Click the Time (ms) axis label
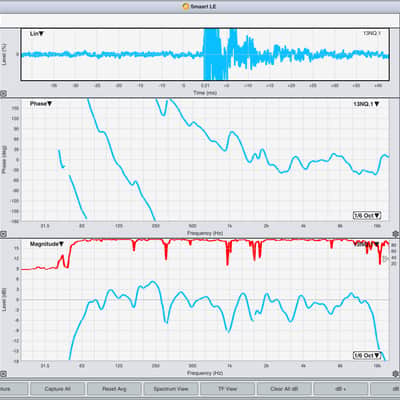The height and width of the screenshot is (400, 400). (205, 93)
